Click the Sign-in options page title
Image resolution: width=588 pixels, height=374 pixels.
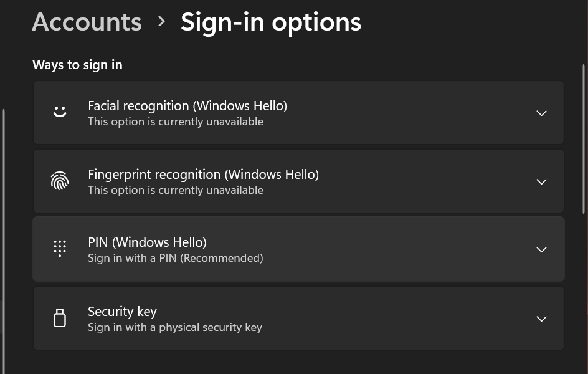271,22
